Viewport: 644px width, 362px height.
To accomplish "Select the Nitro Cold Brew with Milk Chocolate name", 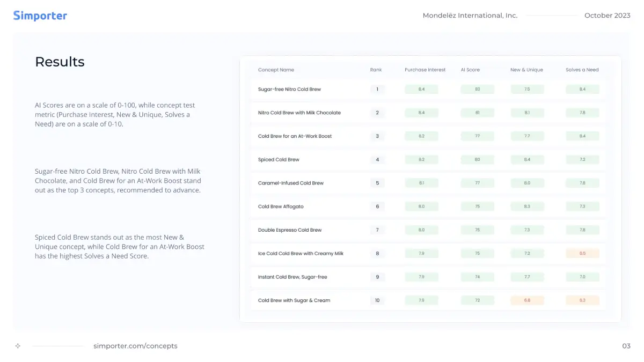I will click(x=299, y=113).
